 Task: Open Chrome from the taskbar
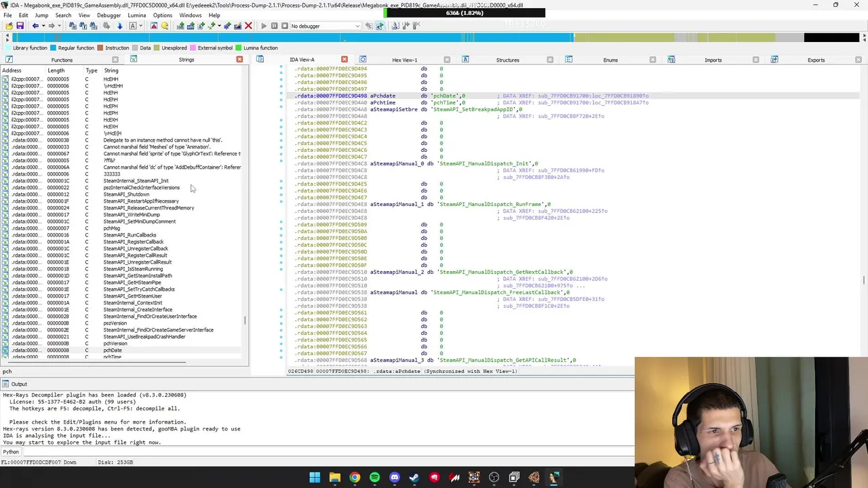tap(355, 478)
